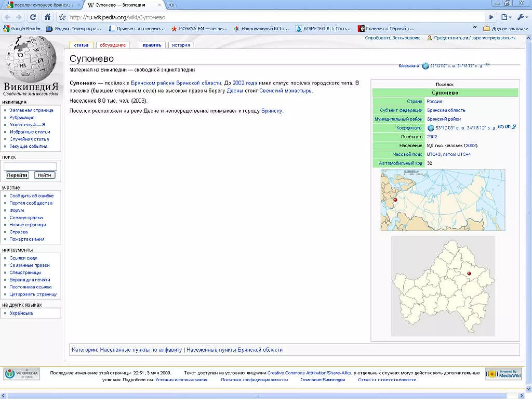Viewport: 532px width, 399px height.
Task: Click the browser back arrow button
Action: click(8, 17)
